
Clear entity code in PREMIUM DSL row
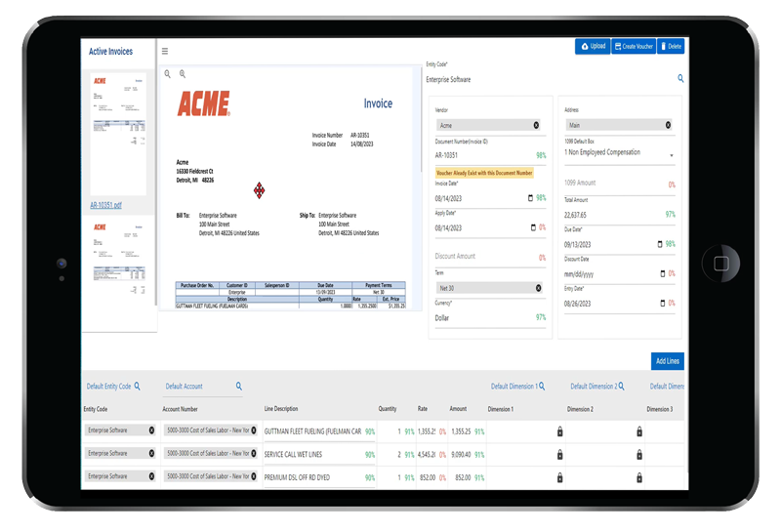point(152,476)
